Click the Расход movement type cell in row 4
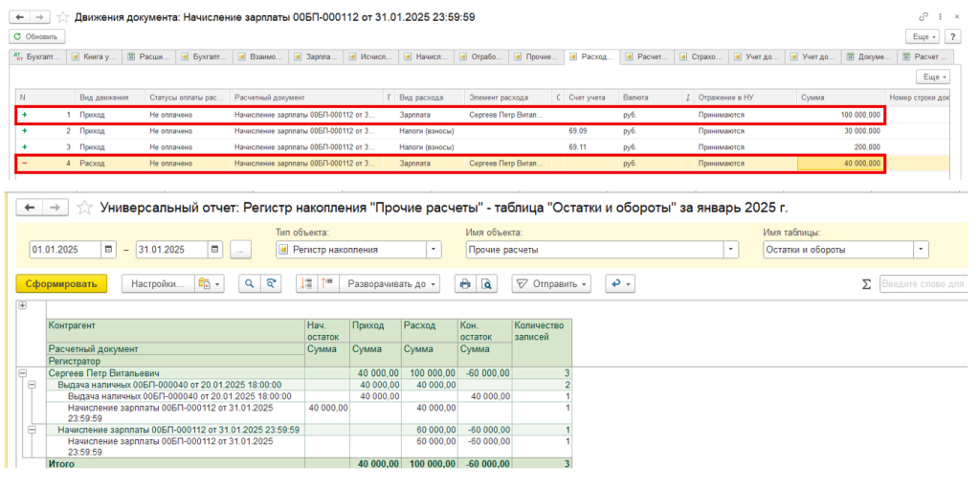Screen dimensions: 980x490 pos(109,164)
